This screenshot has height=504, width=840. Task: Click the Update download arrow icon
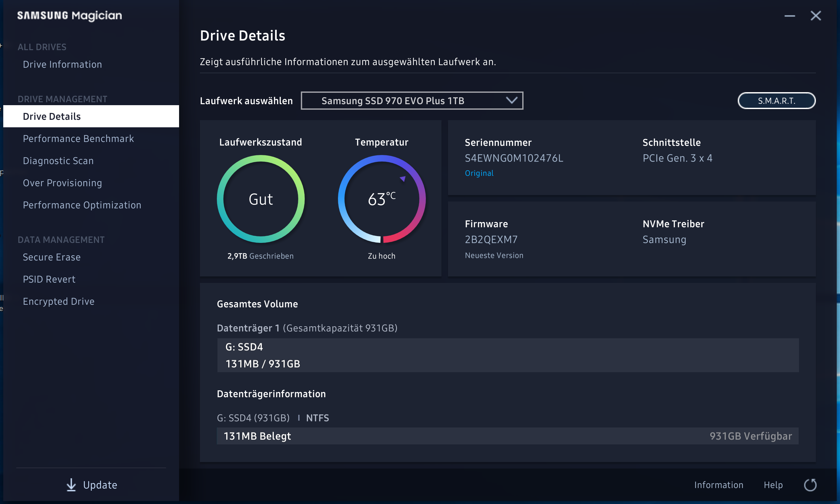coord(71,485)
